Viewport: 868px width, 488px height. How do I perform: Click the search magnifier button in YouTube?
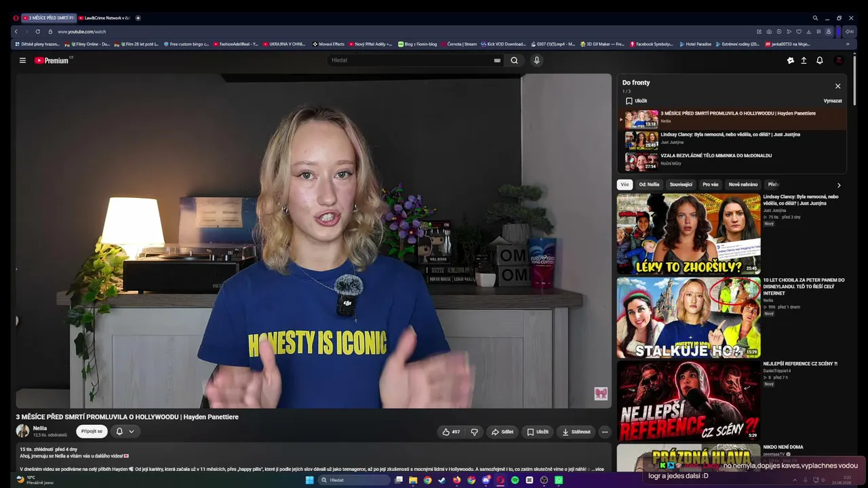514,60
